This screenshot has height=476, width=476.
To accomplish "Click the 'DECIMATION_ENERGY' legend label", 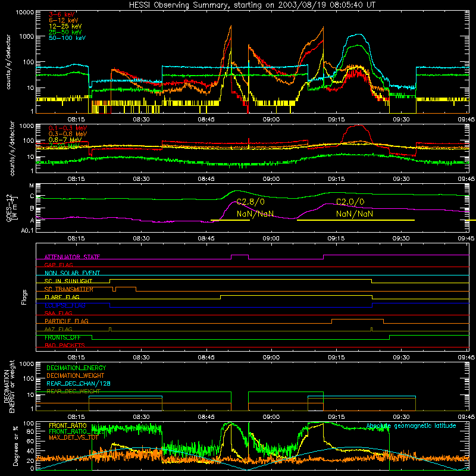I will [76, 368].
